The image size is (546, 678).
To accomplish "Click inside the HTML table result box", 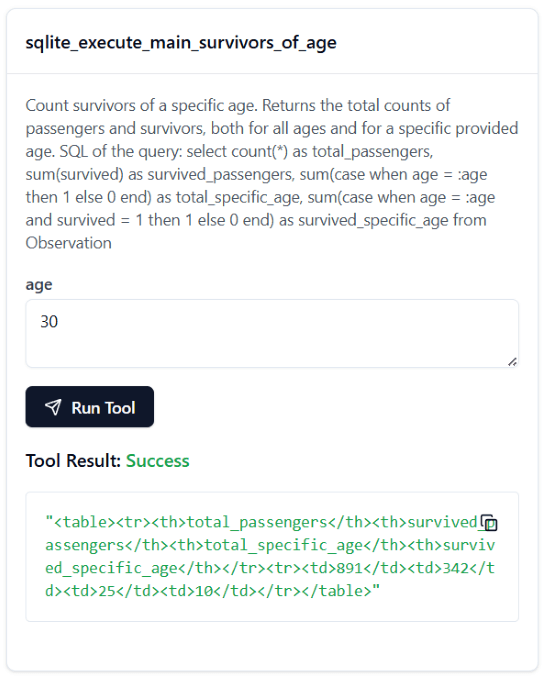I will tap(272, 556).
